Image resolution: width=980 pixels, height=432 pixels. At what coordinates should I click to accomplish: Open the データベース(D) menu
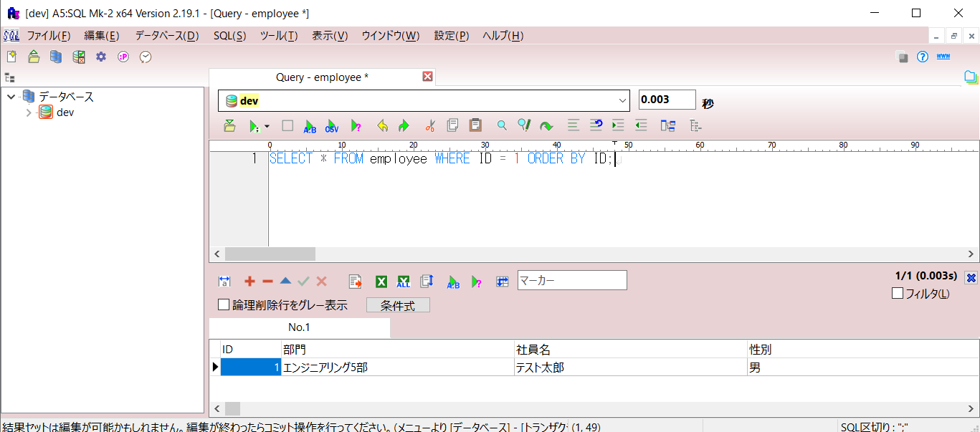[x=166, y=36]
